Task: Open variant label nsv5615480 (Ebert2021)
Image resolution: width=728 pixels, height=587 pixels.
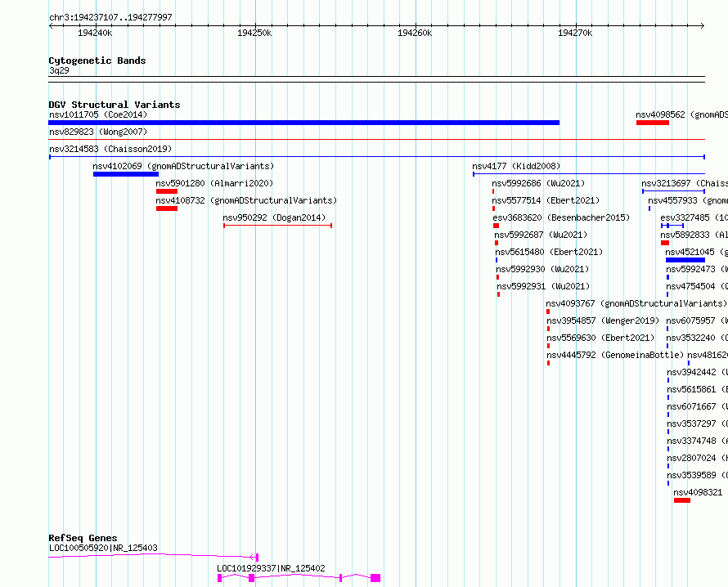Action: (549, 252)
